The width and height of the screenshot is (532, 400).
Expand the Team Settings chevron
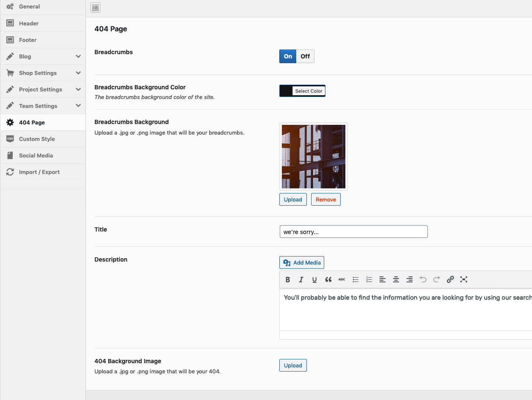(78, 106)
